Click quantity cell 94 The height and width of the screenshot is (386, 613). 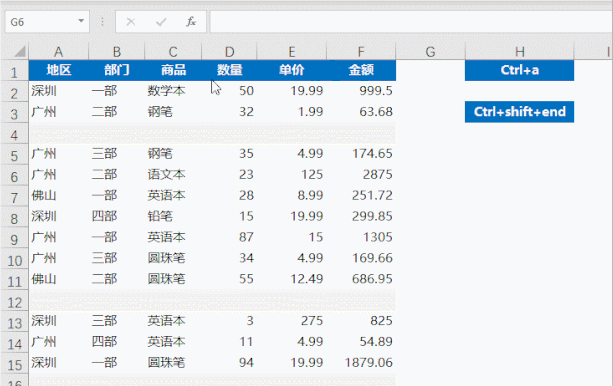229,363
